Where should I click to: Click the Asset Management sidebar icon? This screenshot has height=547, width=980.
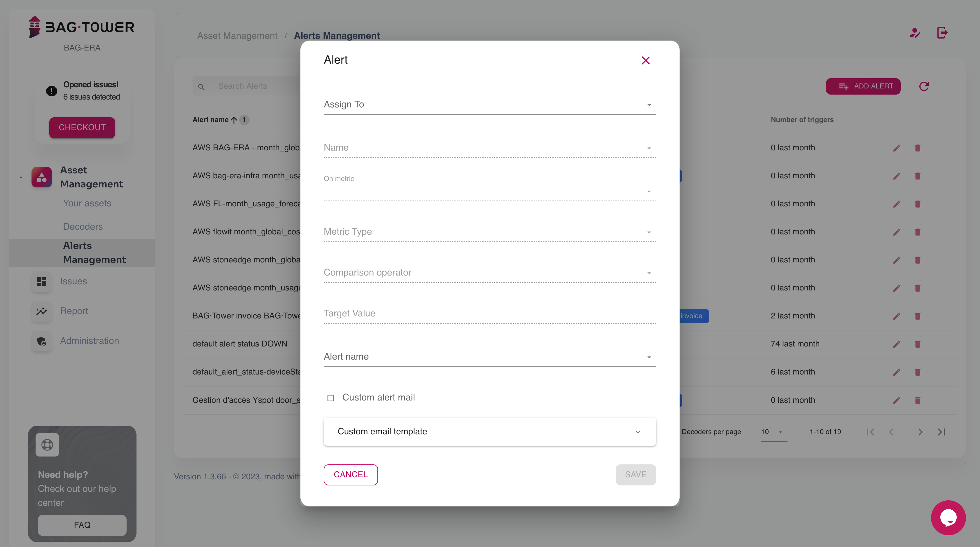click(42, 177)
